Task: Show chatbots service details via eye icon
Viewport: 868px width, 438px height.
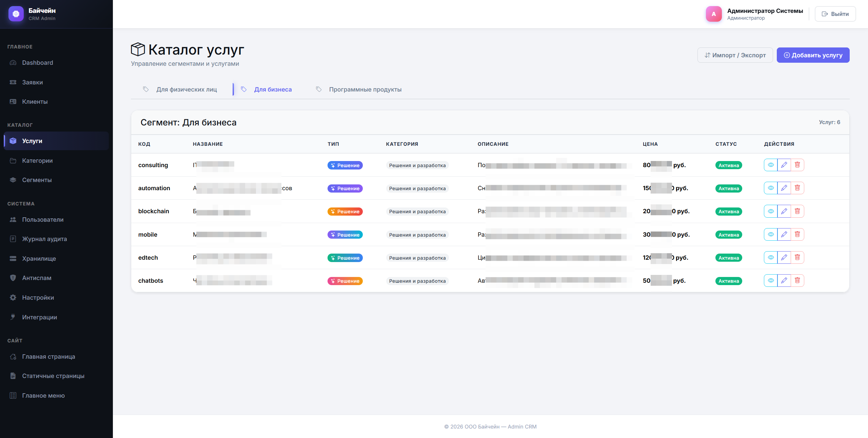Action: click(x=771, y=281)
